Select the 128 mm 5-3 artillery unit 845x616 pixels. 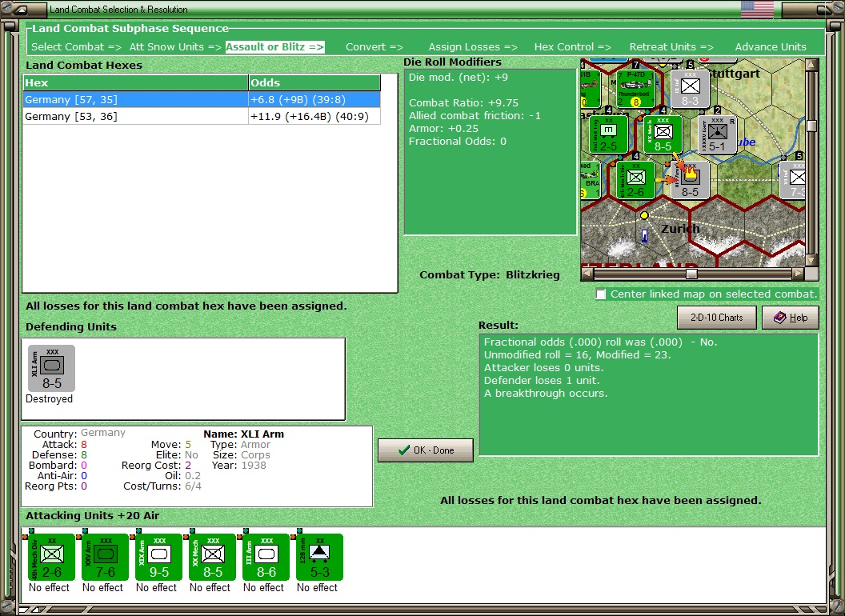click(319, 558)
